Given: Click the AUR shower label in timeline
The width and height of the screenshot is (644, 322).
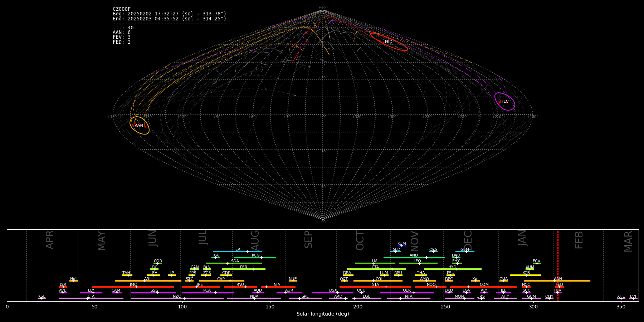Looking at the screenshot, I should [x=289, y=291].
